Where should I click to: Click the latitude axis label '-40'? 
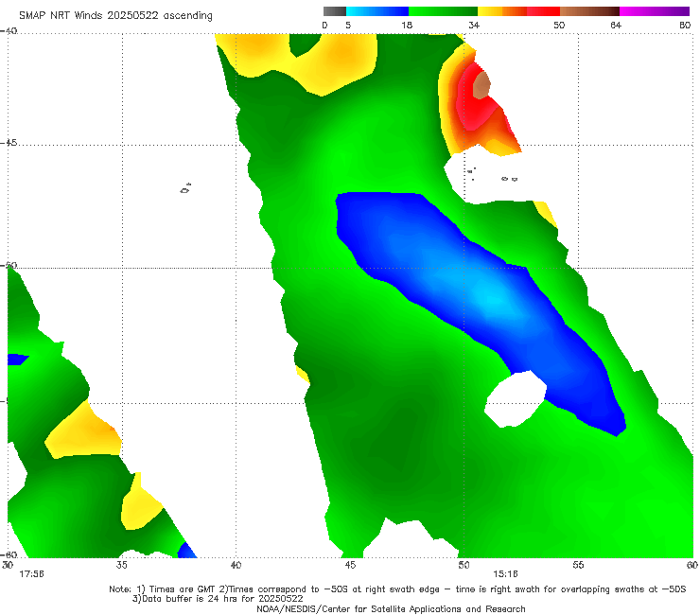point(9,31)
